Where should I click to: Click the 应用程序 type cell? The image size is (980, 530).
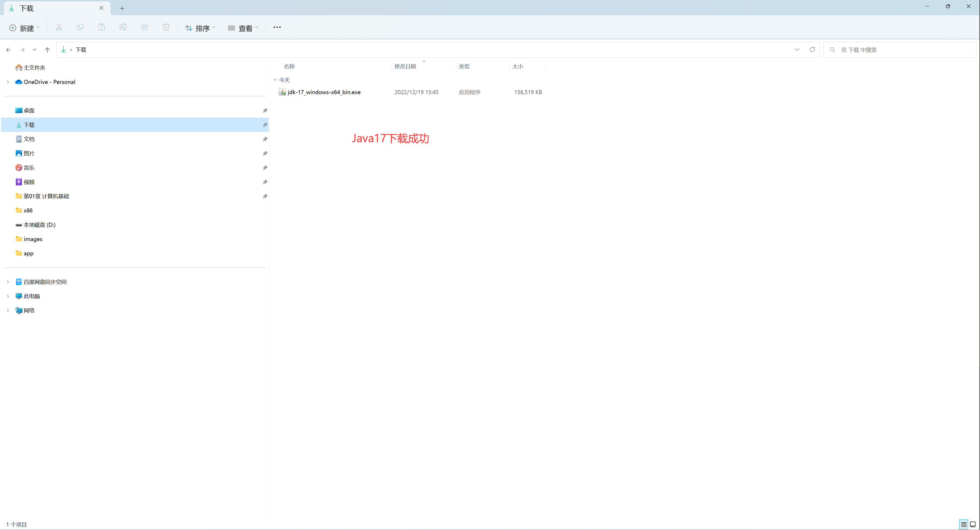click(x=469, y=92)
